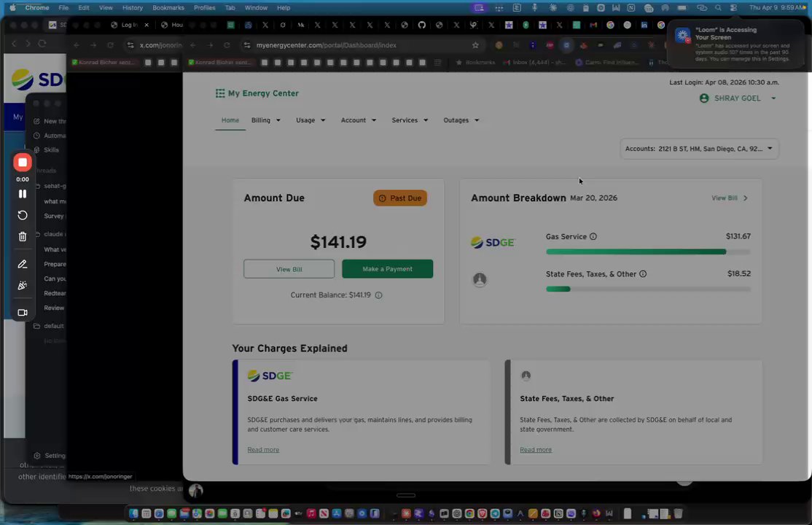Click Read more under State Fees, Taxes, & Other
The width and height of the screenshot is (812, 525).
(x=536, y=450)
